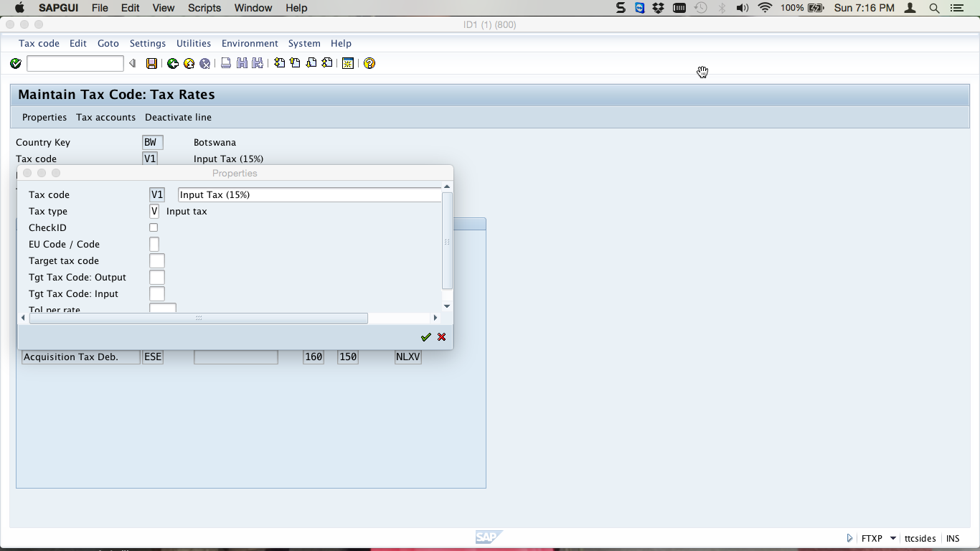Click the level value 160 cell
Viewport: 980px width, 551px height.
[314, 357]
